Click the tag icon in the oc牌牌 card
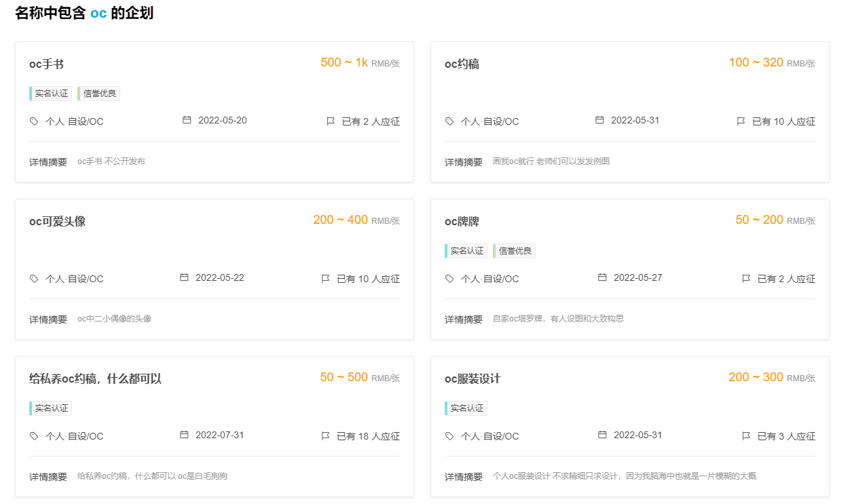Viewport: 852px width, 504px height. 449,279
